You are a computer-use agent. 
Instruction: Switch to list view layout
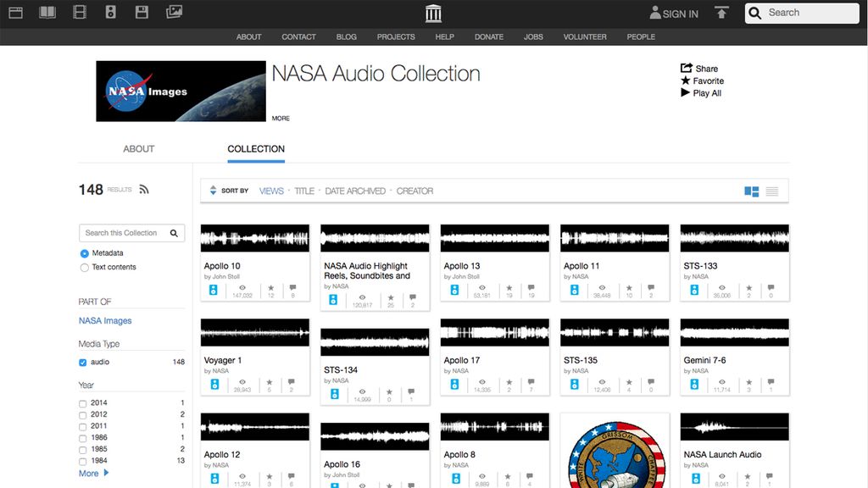coord(771,191)
